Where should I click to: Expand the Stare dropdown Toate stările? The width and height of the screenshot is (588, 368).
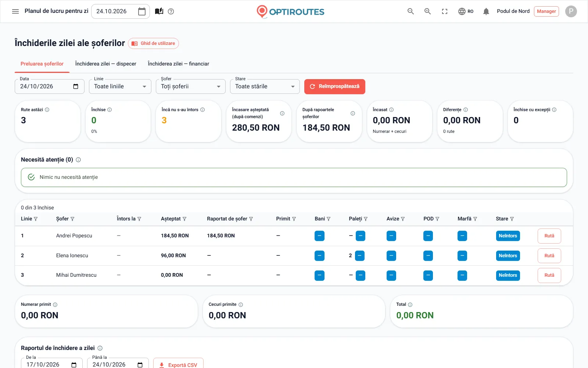pos(265,86)
